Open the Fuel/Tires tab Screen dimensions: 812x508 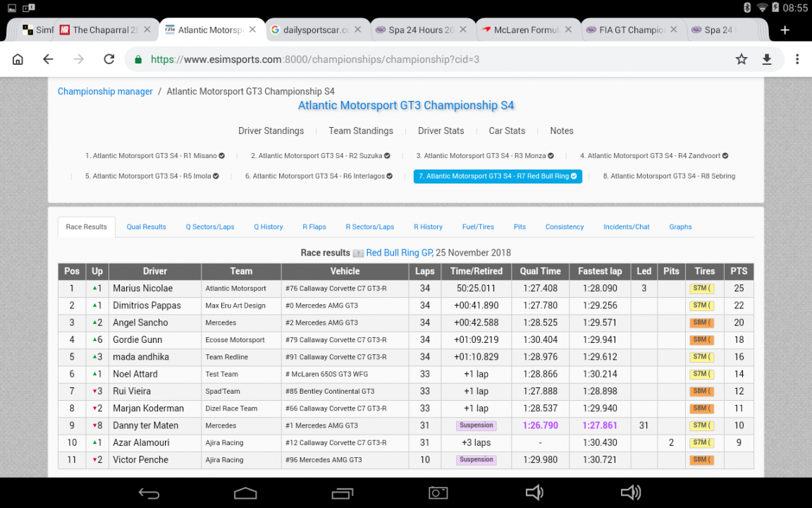[478, 227]
